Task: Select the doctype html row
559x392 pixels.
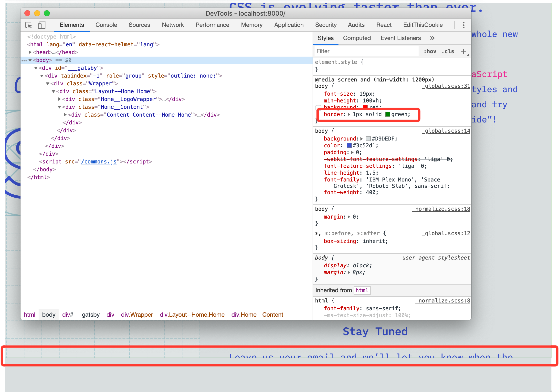Action: (x=167, y=37)
